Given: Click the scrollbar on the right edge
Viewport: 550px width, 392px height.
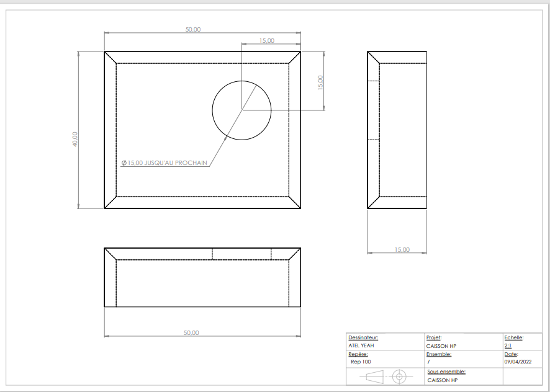Looking at the screenshot, I should 546,186.
